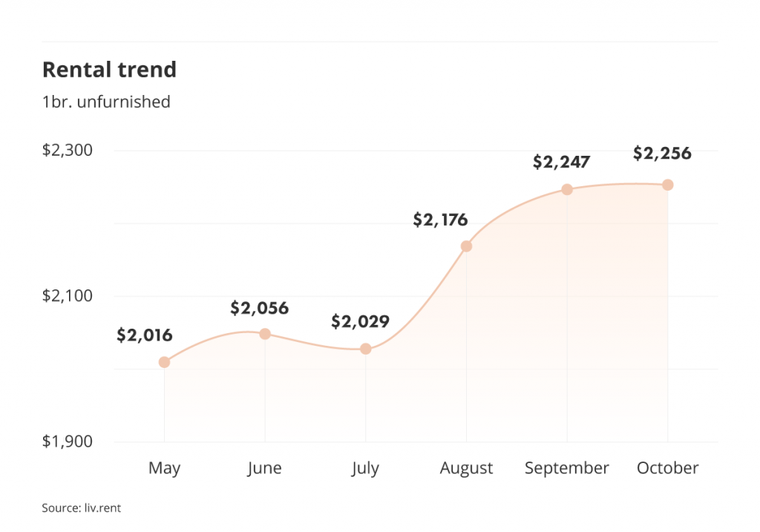Image resolution: width=760 pixels, height=532 pixels.
Task: Select the $2,176 value label
Action: click(x=440, y=220)
